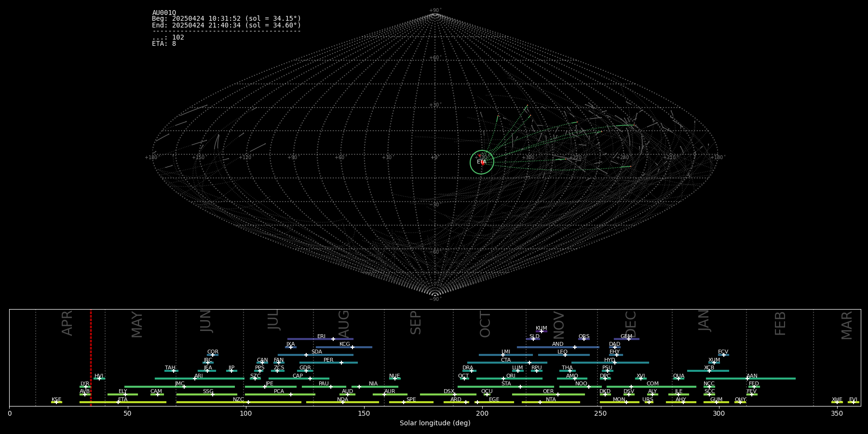Select the HYD shower bar

coord(610,363)
